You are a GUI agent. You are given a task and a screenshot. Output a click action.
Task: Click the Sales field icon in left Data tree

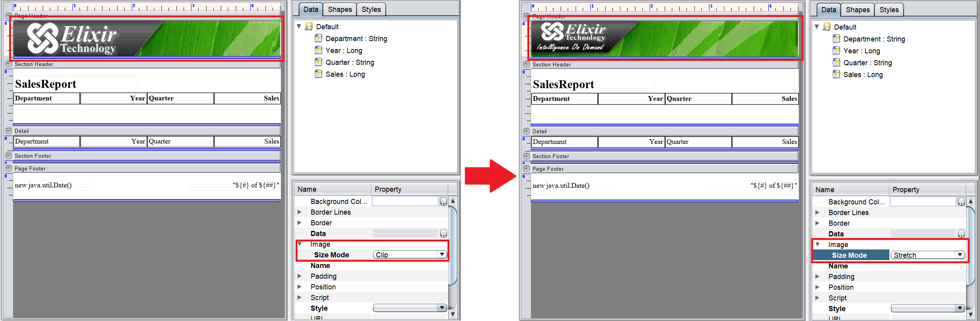318,74
